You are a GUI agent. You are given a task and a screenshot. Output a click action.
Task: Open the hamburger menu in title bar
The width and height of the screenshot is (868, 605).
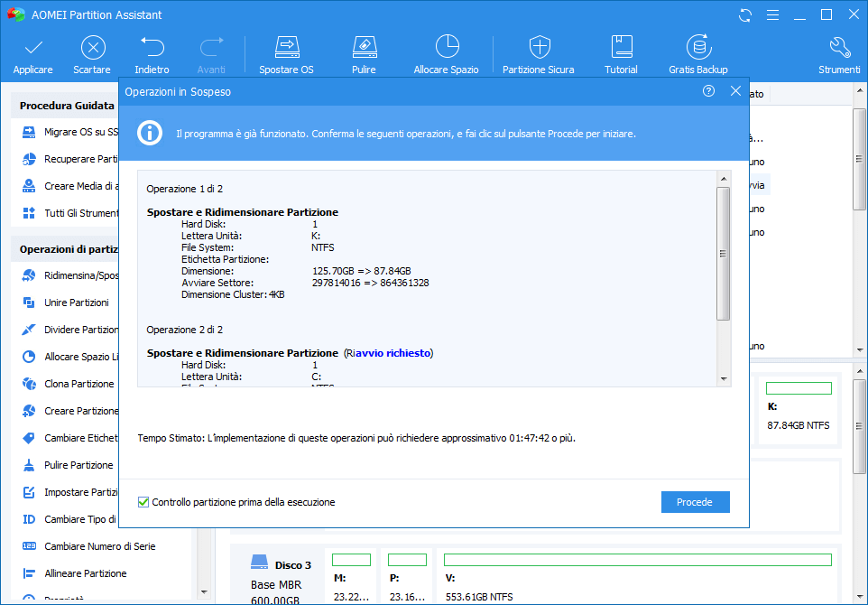tap(772, 15)
